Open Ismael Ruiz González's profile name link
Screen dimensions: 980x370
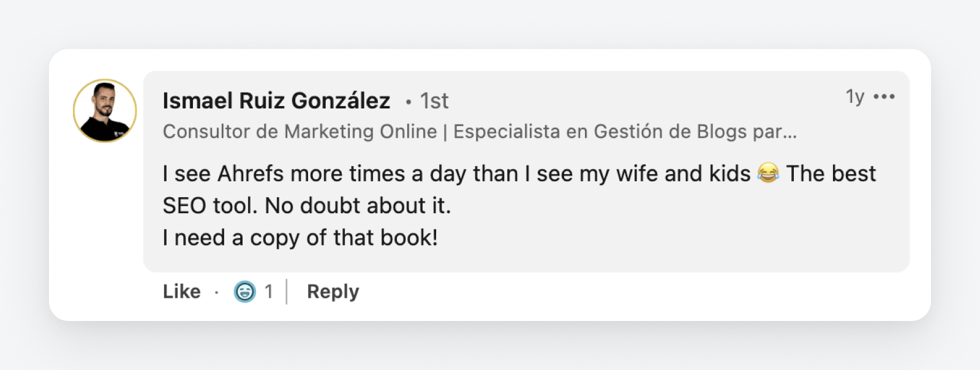tap(277, 100)
